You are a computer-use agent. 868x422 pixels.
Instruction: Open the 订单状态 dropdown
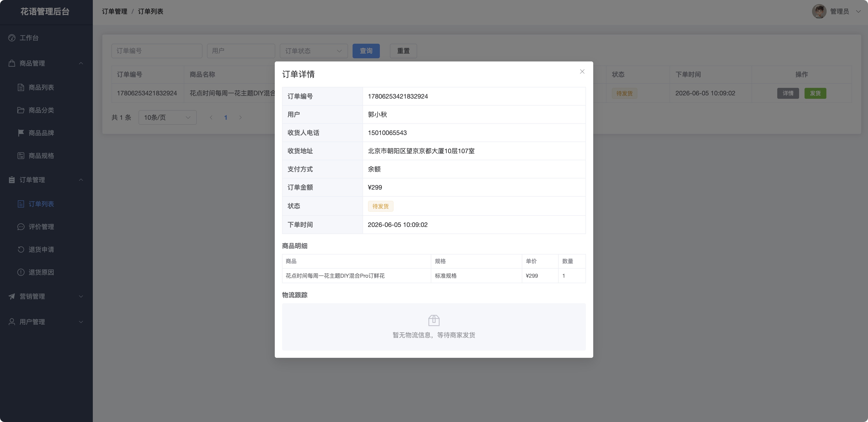point(314,51)
